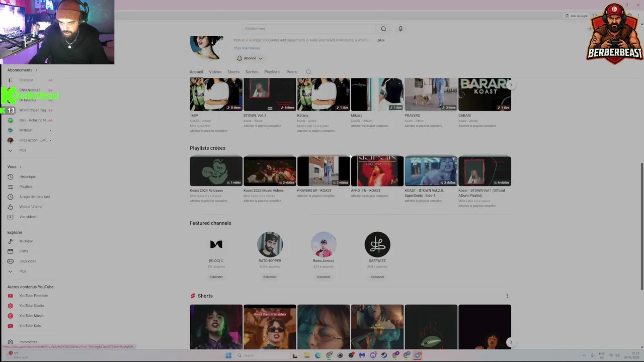Click the Rechercher search field
The image size is (644, 362).
[308, 29]
